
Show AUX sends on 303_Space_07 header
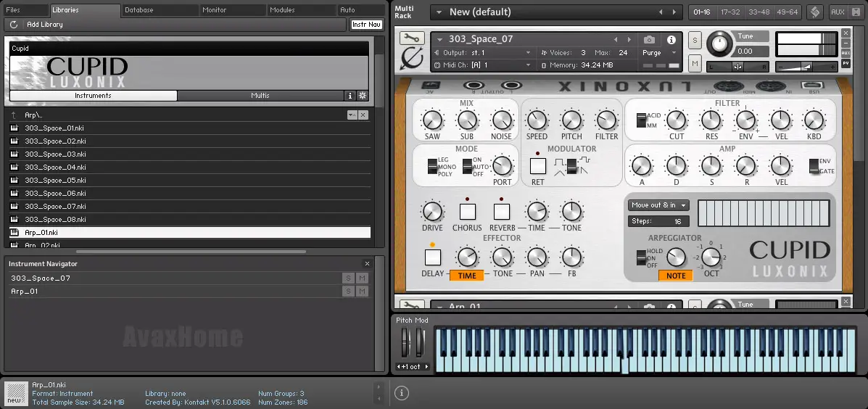[x=846, y=53]
